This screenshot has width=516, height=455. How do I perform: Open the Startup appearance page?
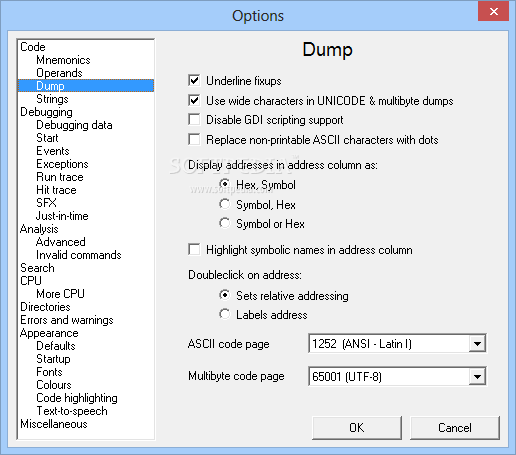click(53, 359)
